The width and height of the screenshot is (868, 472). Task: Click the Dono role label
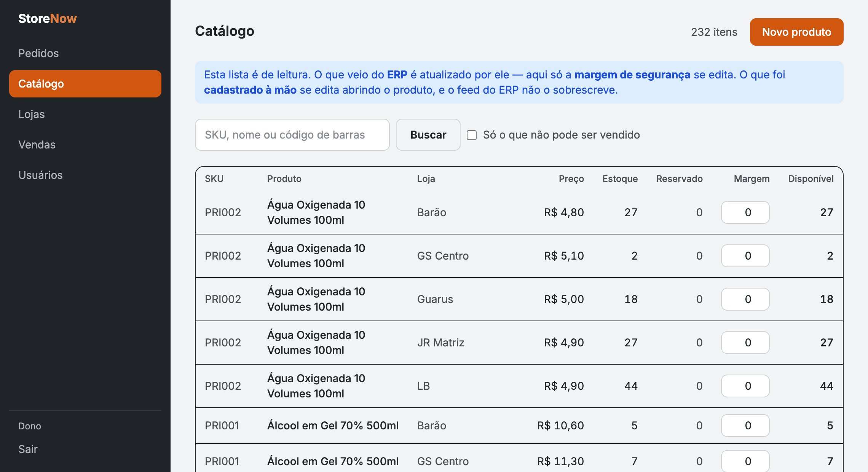(30, 426)
